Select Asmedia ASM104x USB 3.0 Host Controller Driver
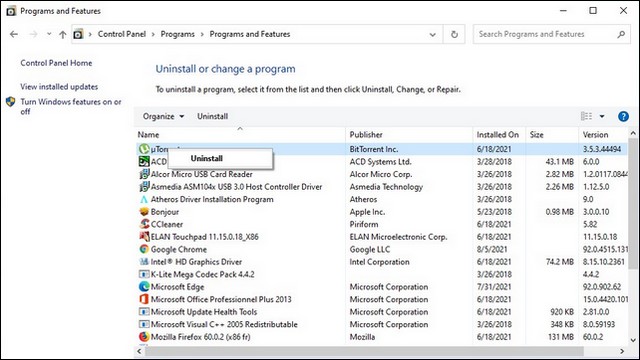 point(236,187)
